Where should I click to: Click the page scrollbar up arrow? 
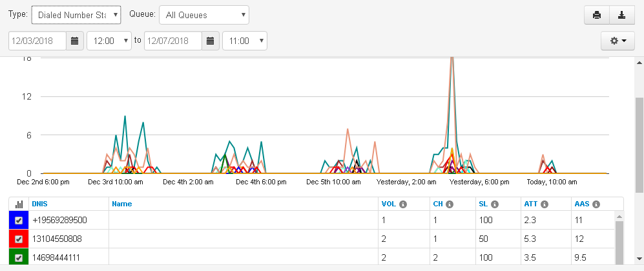pyautogui.click(x=639, y=62)
